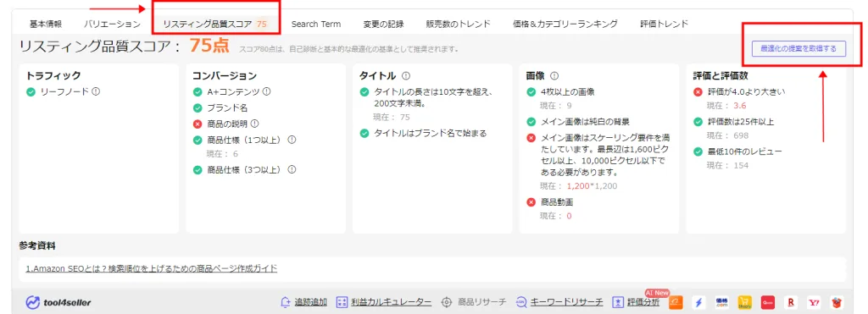The image size is (868, 314).
Task: Click the 評価数は25件以上 item
Action: click(x=741, y=122)
